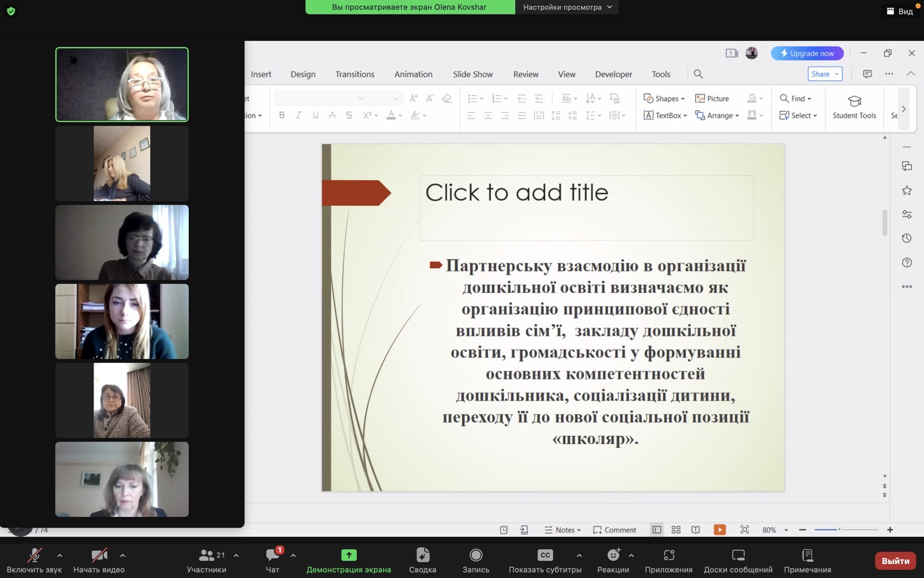The width and height of the screenshot is (924, 578).
Task: Open the Настройки просмотра dropdown
Action: pyautogui.click(x=567, y=7)
